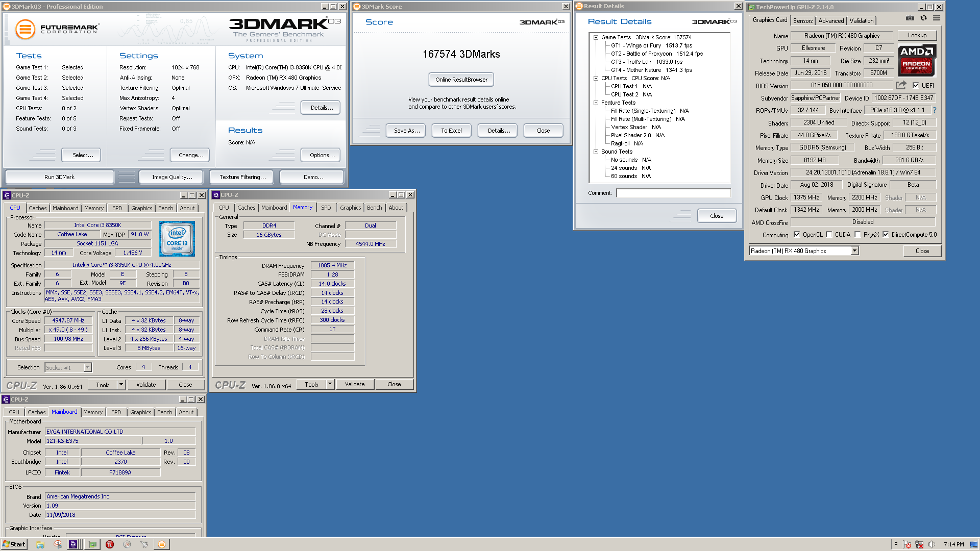Open the Socket #1 selection dropdown in CPU-Z
Screen dimensions: 980x551
click(x=87, y=367)
